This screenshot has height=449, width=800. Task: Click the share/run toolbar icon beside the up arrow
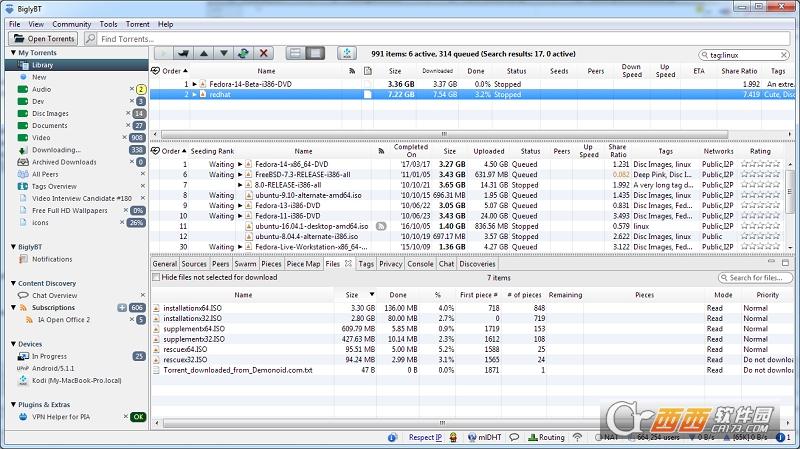click(x=183, y=53)
